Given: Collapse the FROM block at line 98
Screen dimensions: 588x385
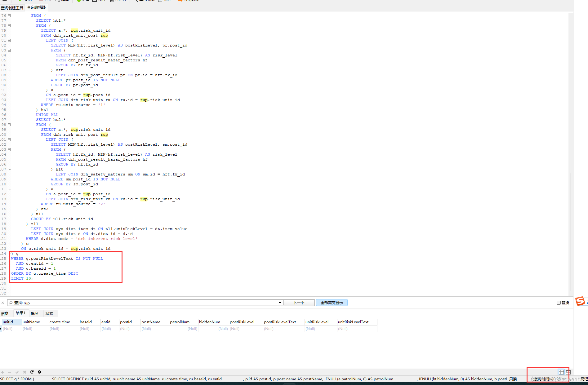Looking at the screenshot, I should (x=9, y=125).
